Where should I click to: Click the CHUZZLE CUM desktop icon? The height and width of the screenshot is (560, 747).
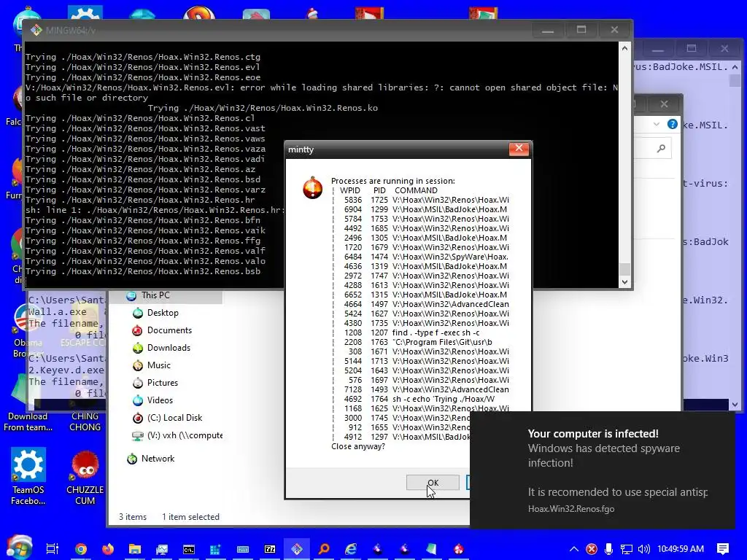tap(85, 478)
